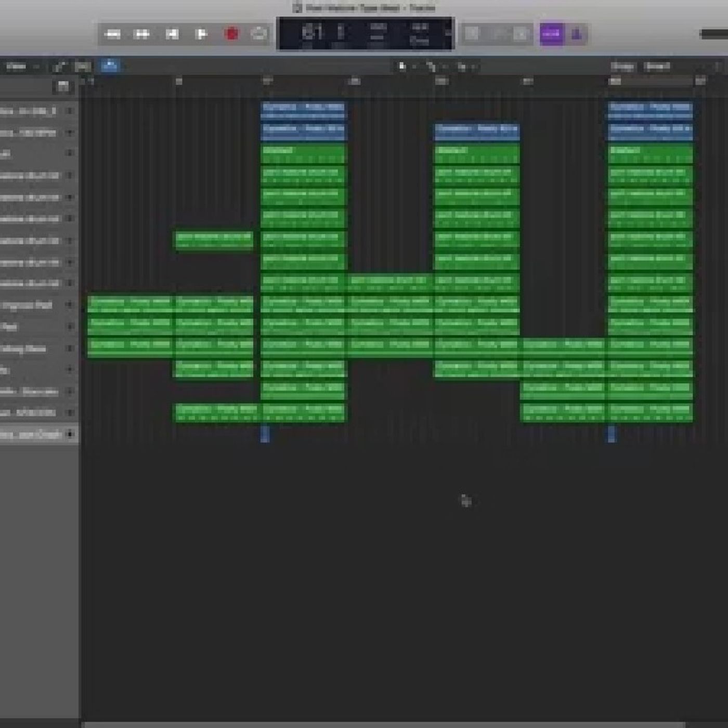
Task: Toggle the Cycle button beside Record
Action: [x=258, y=34]
